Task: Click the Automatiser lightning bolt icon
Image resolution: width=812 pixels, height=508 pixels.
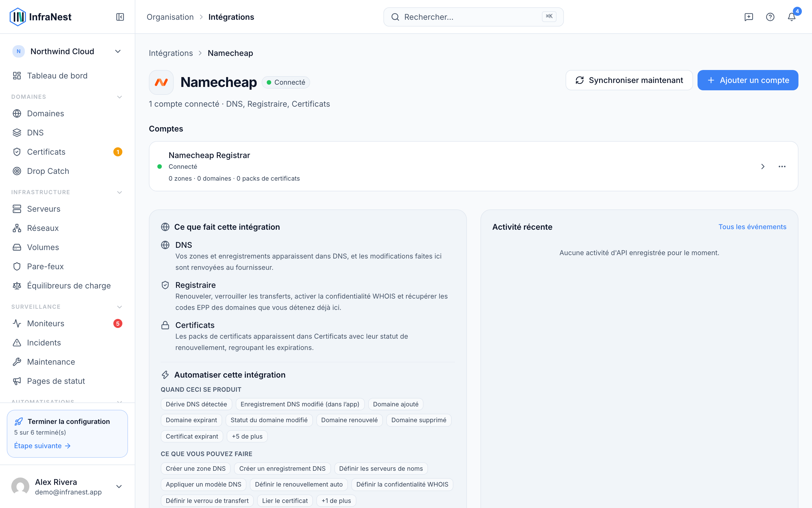Action: 165,375
